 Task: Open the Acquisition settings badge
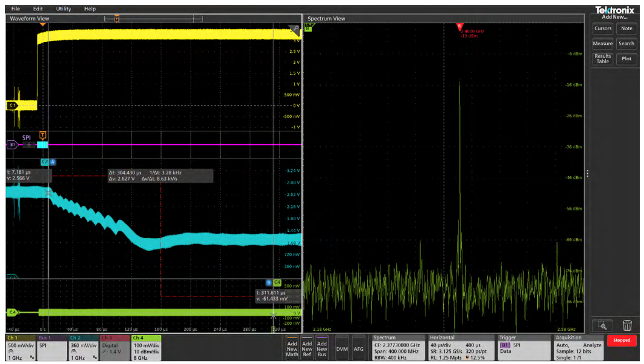click(x=577, y=348)
